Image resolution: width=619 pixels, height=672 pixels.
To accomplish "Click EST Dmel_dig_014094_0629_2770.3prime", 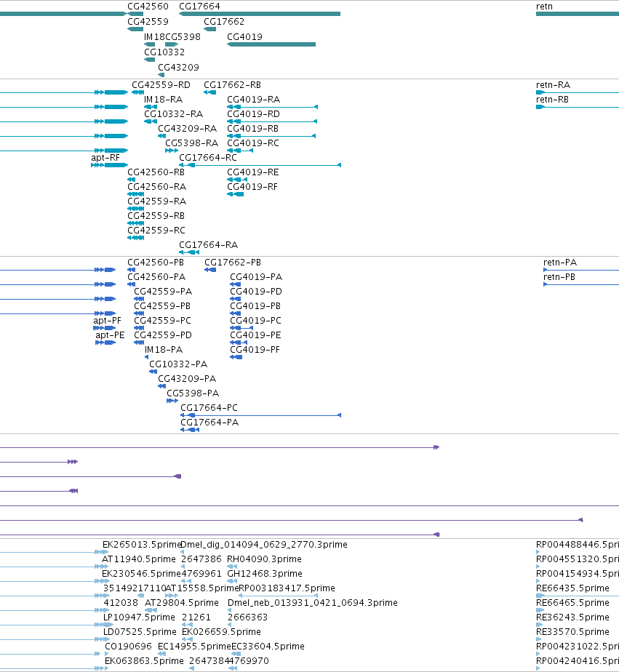I will point(264,545).
